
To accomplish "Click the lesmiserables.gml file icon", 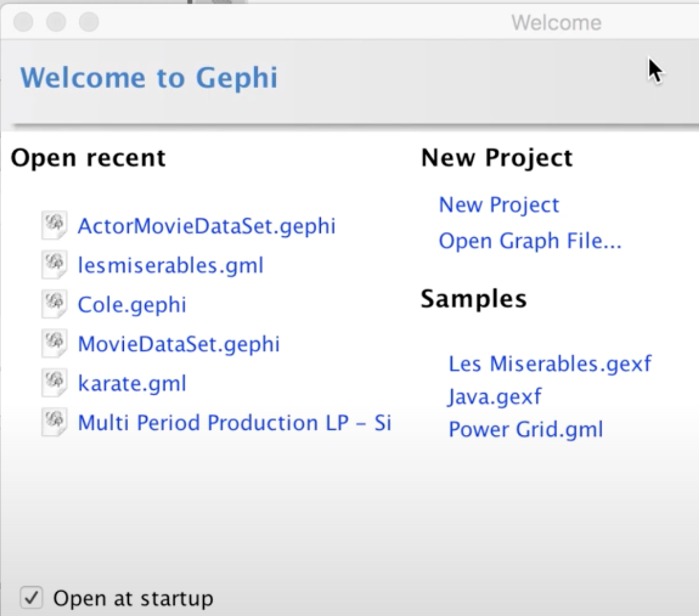I will click(x=54, y=265).
